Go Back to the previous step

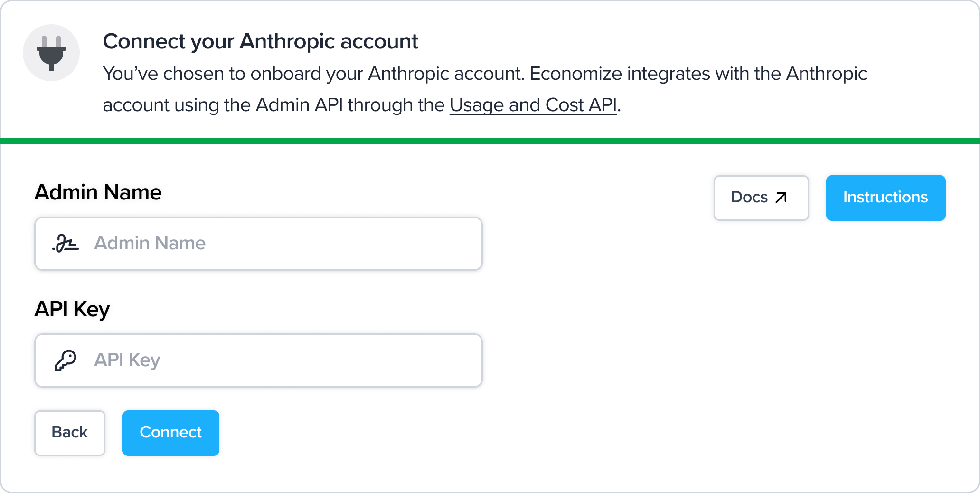point(70,433)
